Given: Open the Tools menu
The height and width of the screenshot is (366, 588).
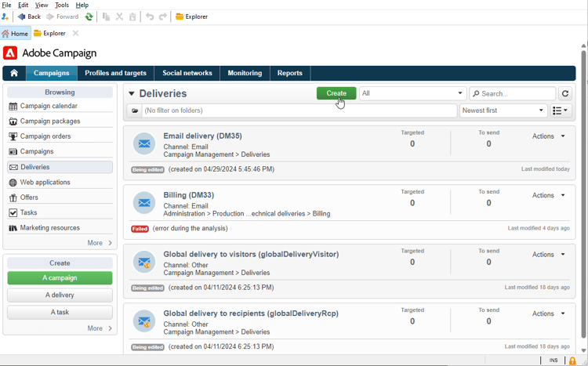Looking at the screenshot, I should coord(62,5).
